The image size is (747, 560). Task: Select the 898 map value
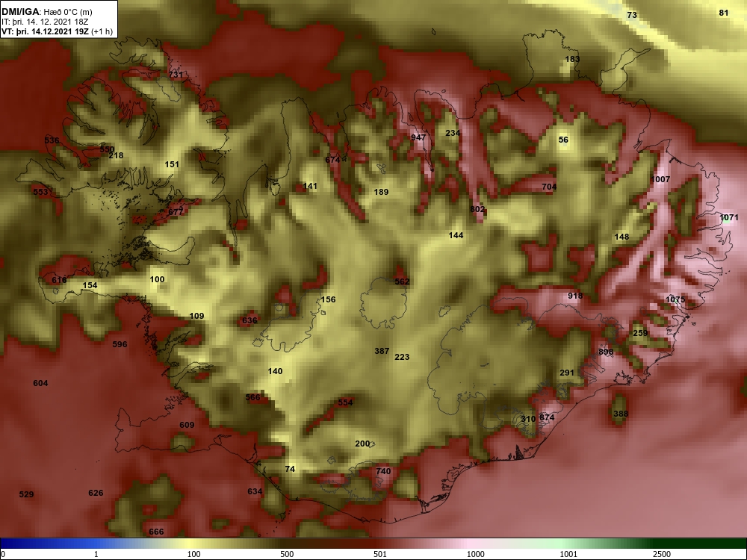(x=606, y=352)
